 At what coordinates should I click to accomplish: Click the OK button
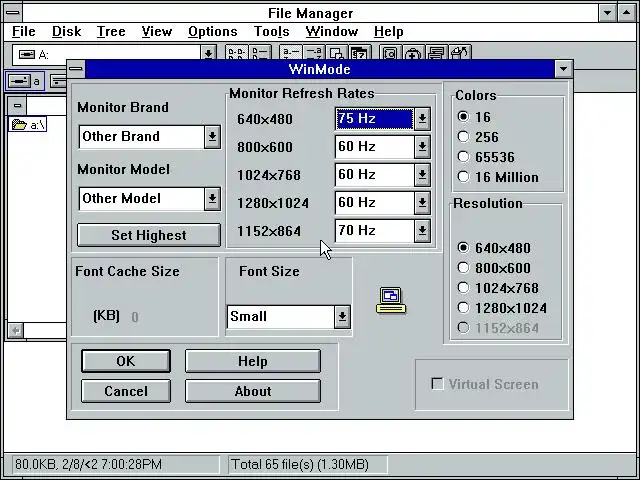coord(126,361)
